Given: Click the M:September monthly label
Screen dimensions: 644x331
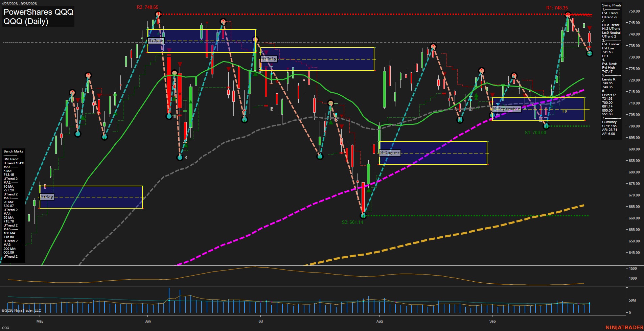Looking at the screenshot, I should [506, 109].
